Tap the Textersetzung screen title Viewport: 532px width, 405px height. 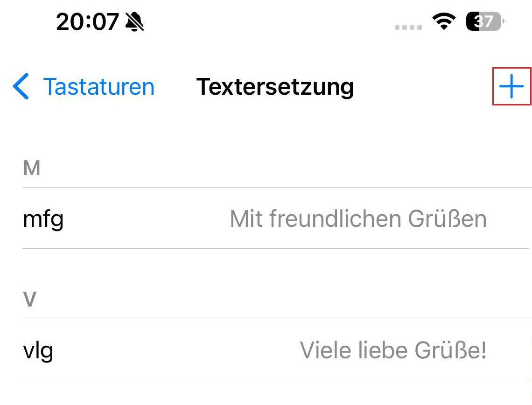pyautogui.click(x=275, y=87)
